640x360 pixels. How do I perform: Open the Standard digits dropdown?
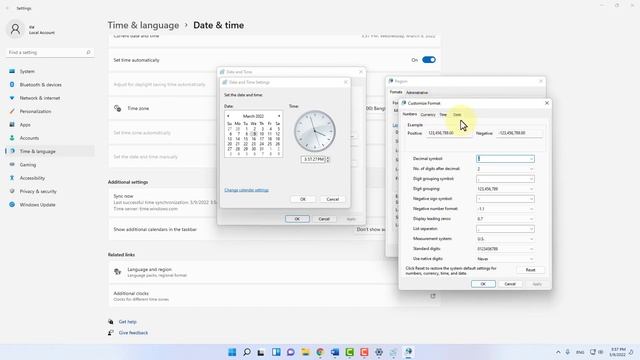[x=505, y=249]
